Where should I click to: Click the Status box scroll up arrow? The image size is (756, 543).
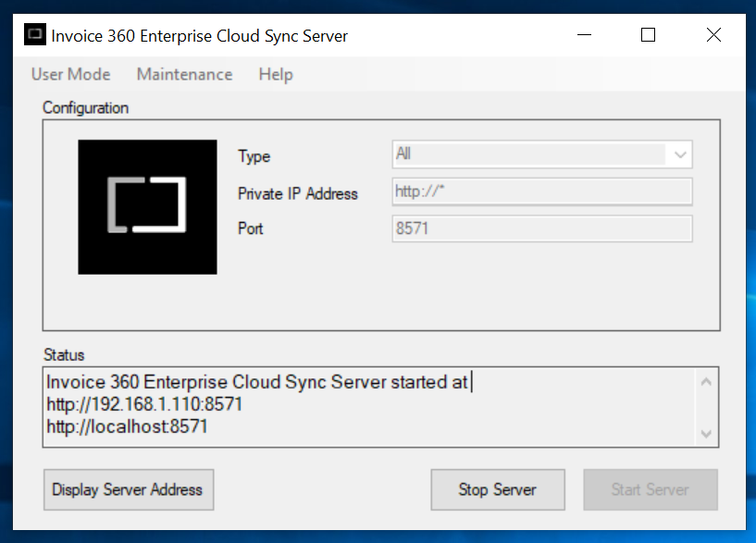tap(706, 382)
